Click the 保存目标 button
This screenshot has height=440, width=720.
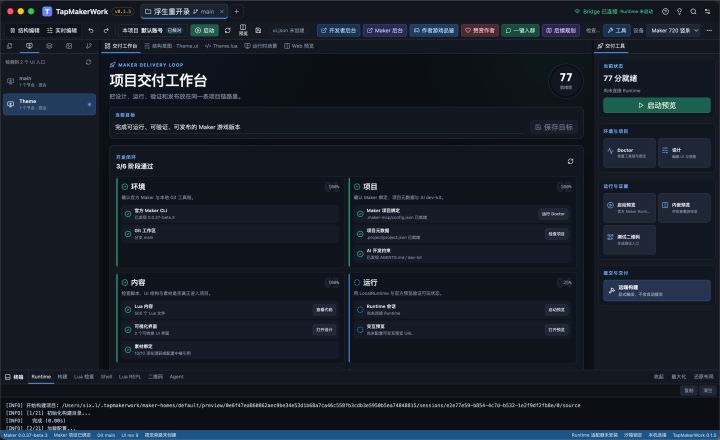(554, 127)
